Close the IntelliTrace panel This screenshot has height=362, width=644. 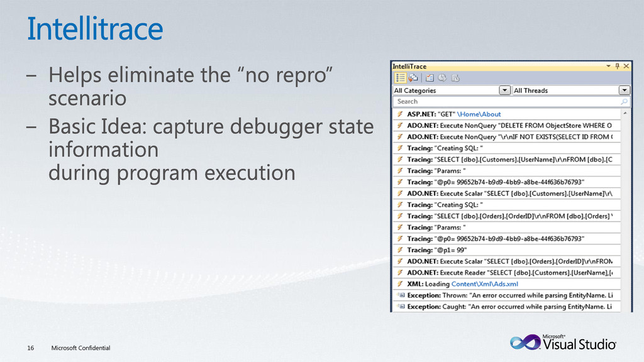pos(626,66)
